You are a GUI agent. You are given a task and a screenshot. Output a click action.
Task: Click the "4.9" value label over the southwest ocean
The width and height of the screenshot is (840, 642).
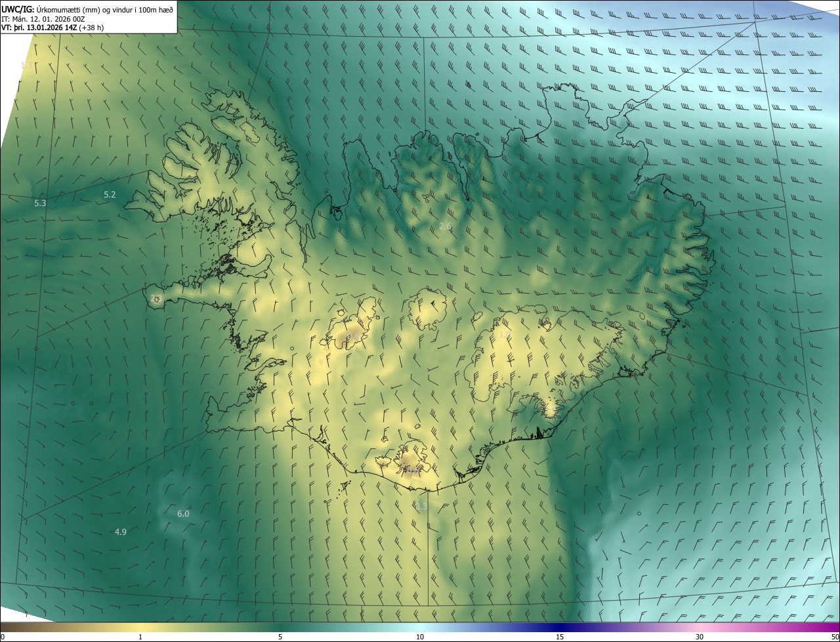click(x=121, y=532)
